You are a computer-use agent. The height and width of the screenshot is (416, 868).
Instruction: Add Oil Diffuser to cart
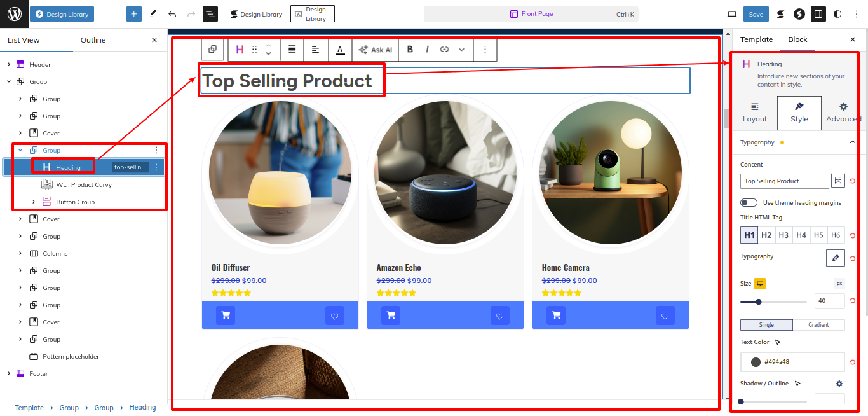226,315
